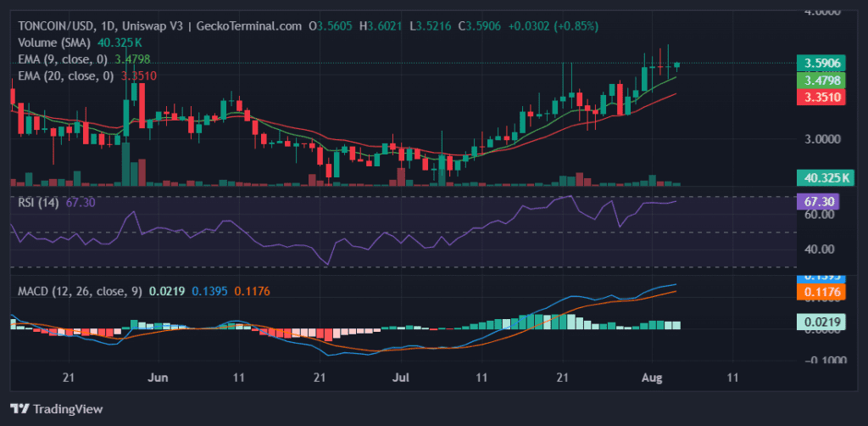Select the EMA (20, close, 0) legend

(66, 76)
